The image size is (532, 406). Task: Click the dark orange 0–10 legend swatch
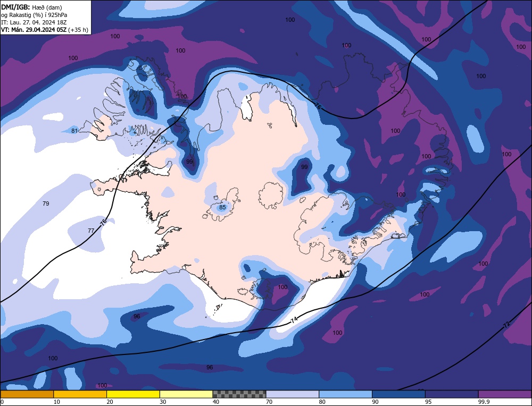27,394
